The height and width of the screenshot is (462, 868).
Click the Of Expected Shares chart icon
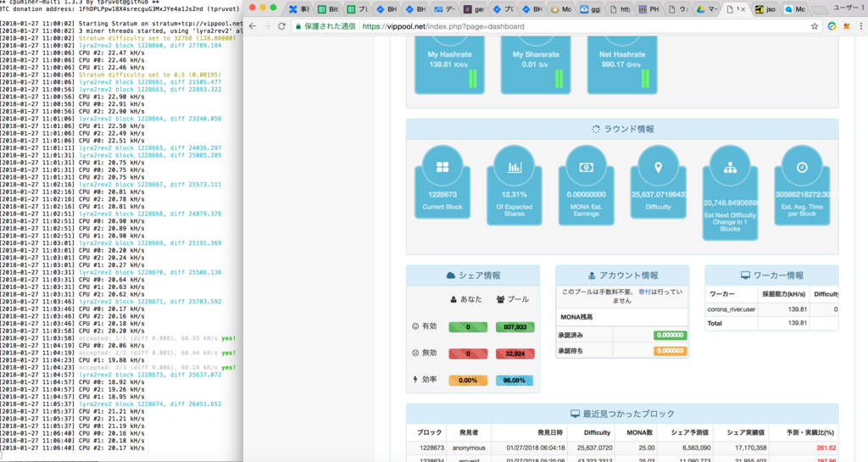pos(515,167)
